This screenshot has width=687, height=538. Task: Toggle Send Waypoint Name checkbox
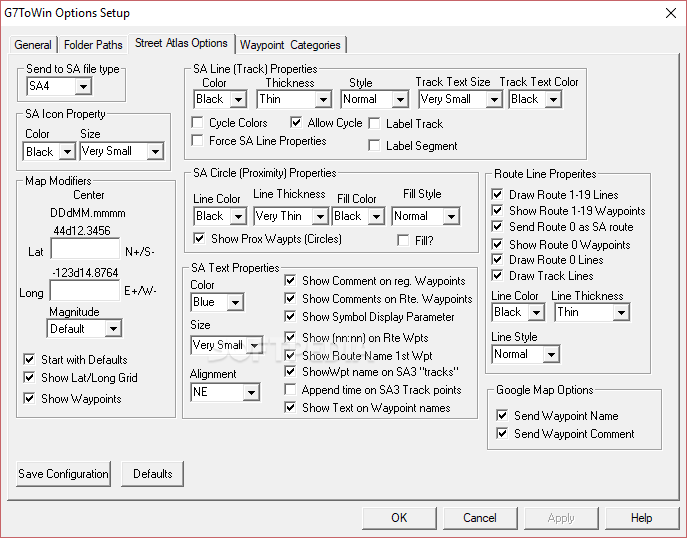coord(502,415)
